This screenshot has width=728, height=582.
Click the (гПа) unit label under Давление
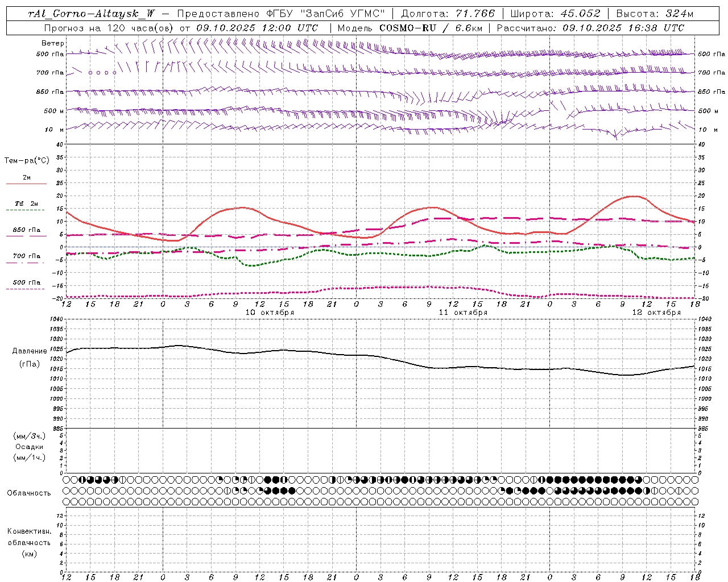click(x=30, y=364)
